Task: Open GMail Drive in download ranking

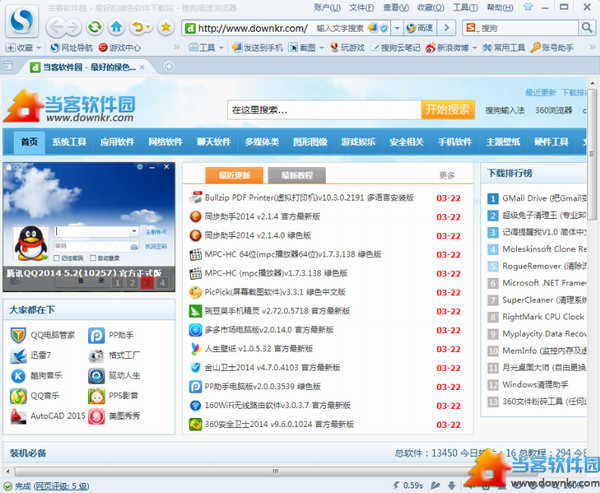Action: (544, 198)
